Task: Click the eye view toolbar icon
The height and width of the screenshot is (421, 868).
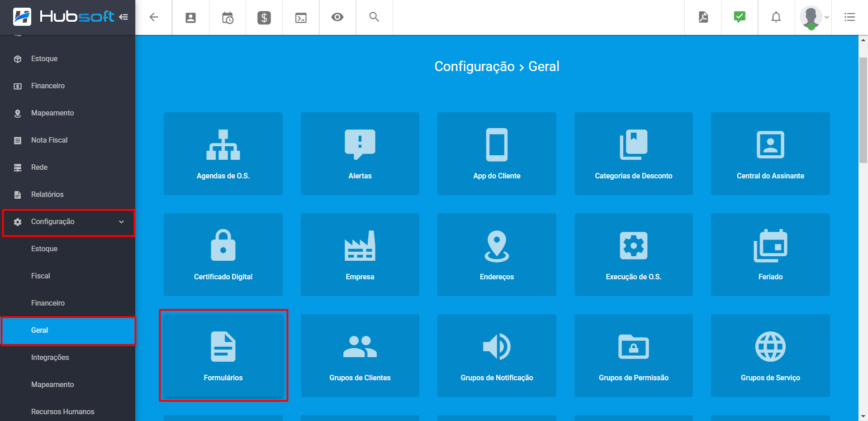Action: tap(337, 17)
